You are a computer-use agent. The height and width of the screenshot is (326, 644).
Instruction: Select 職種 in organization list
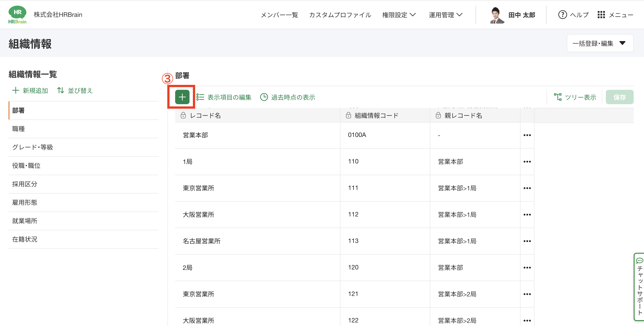[18, 129]
